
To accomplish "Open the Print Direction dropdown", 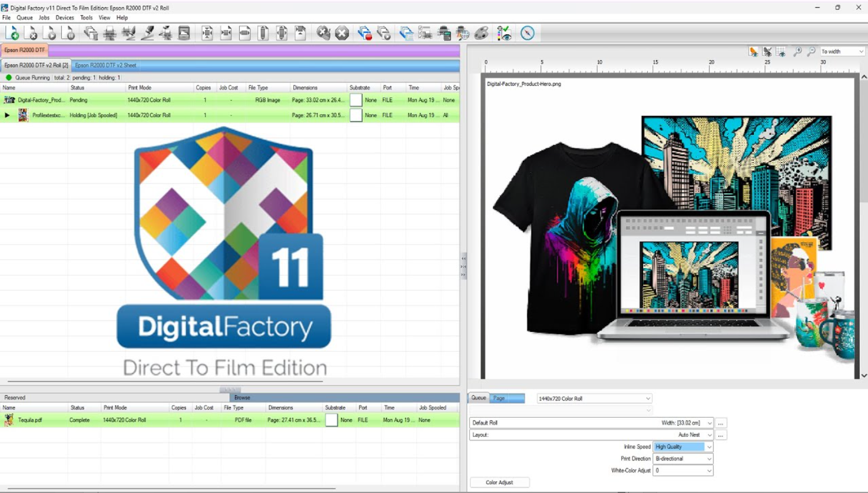I will point(708,459).
